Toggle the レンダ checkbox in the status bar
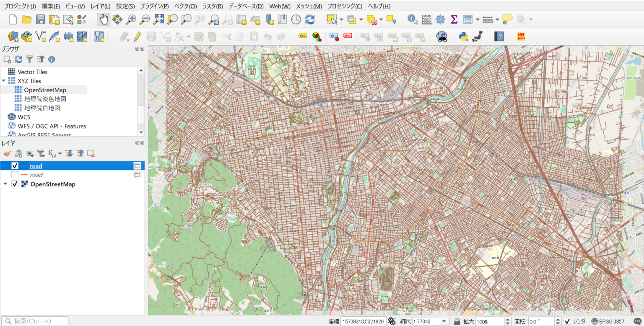 click(x=568, y=321)
